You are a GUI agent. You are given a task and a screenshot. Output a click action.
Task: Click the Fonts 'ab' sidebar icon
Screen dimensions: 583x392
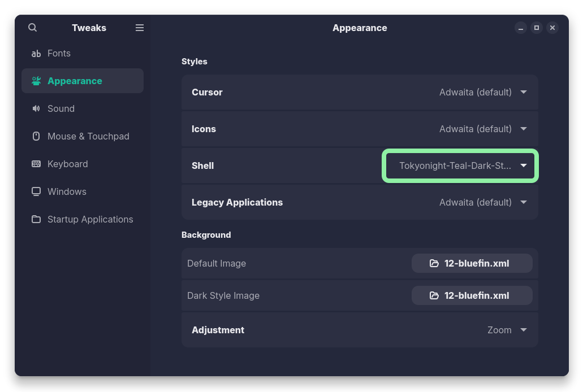36,54
